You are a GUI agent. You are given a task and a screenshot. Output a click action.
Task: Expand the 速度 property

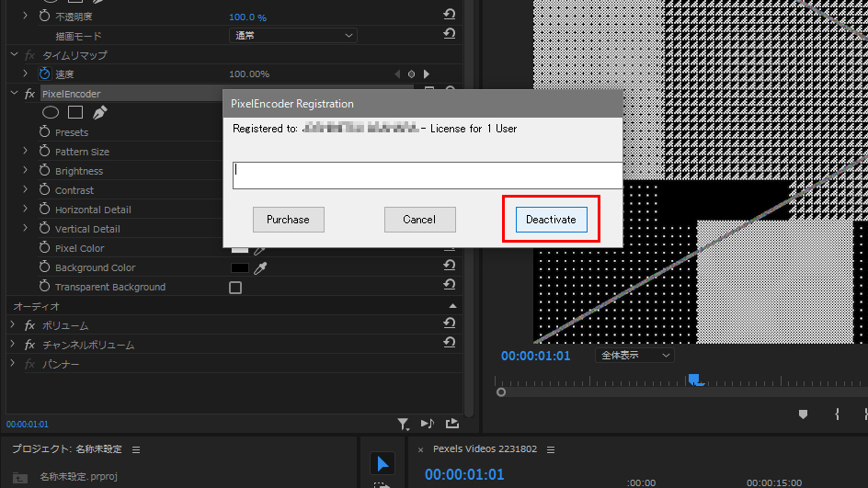(x=25, y=73)
